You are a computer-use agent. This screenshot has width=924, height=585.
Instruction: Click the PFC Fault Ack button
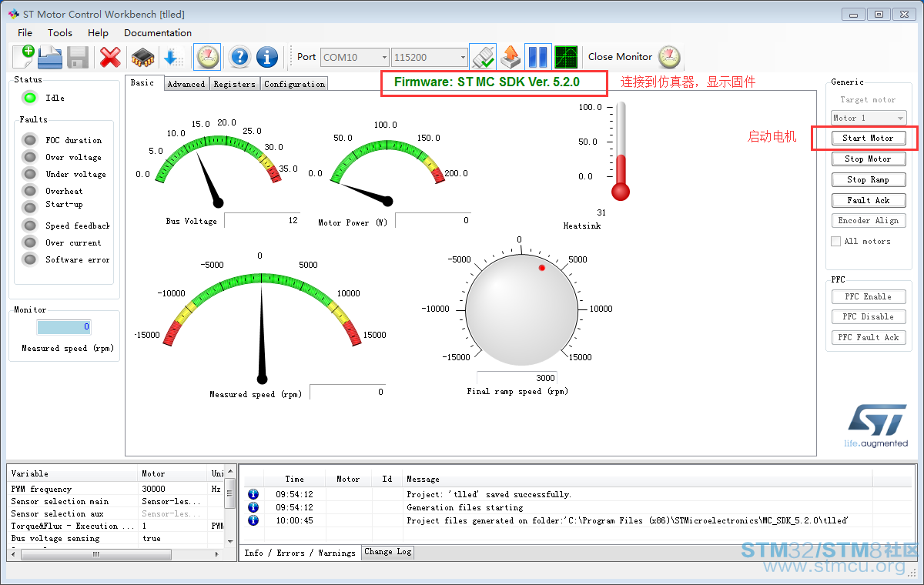click(x=869, y=337)
